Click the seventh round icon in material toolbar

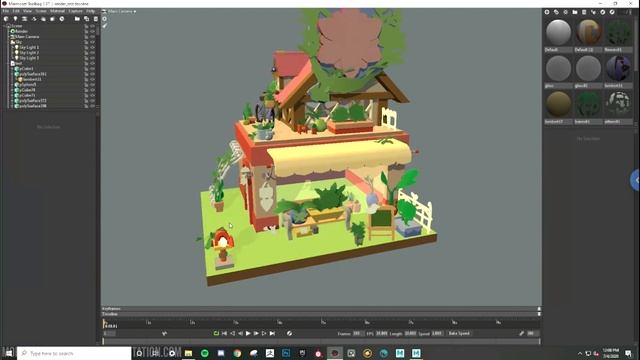click(602, 12)
